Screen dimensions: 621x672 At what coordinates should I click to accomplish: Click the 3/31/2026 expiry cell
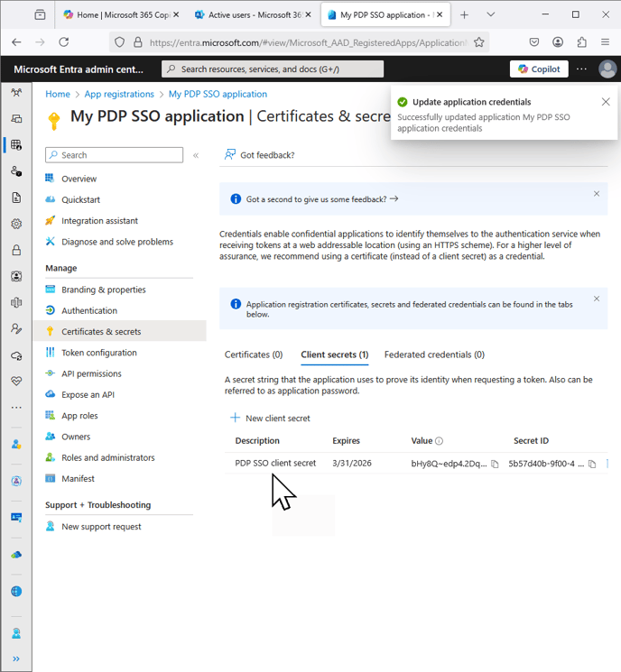click(x=352, y=464)
